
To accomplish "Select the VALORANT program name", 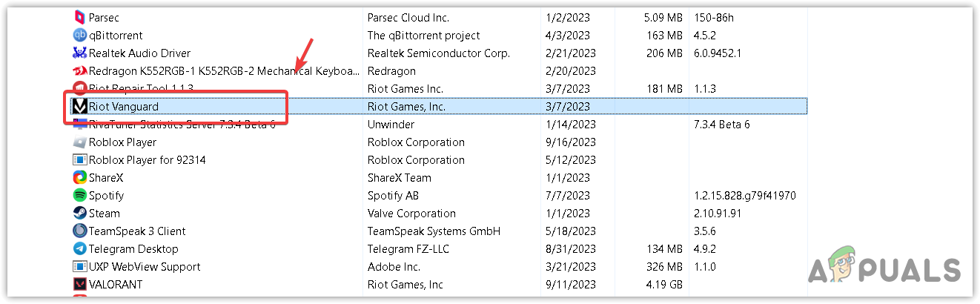I will (116, 284).
